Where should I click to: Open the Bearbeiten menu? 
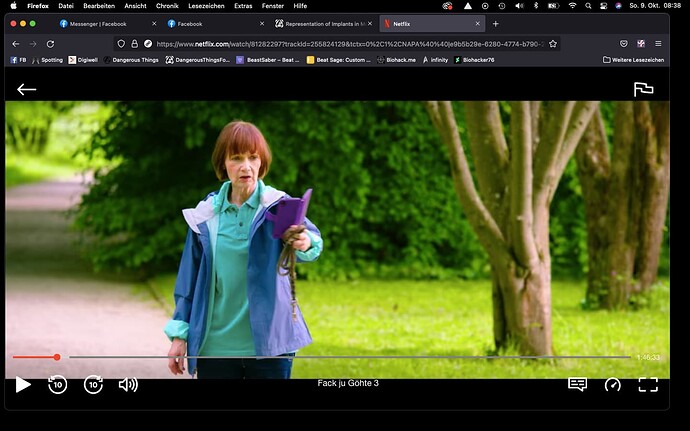(x=99, y=6)
